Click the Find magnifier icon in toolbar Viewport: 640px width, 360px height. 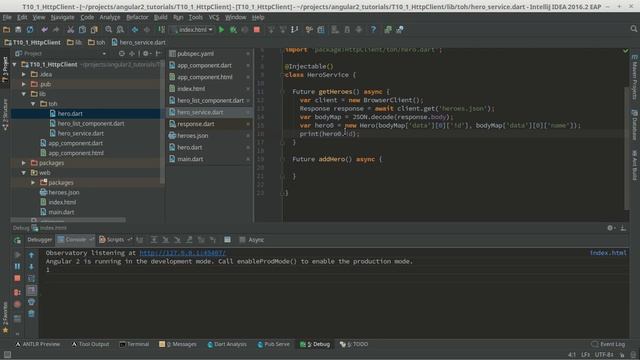tap(109, 29)
